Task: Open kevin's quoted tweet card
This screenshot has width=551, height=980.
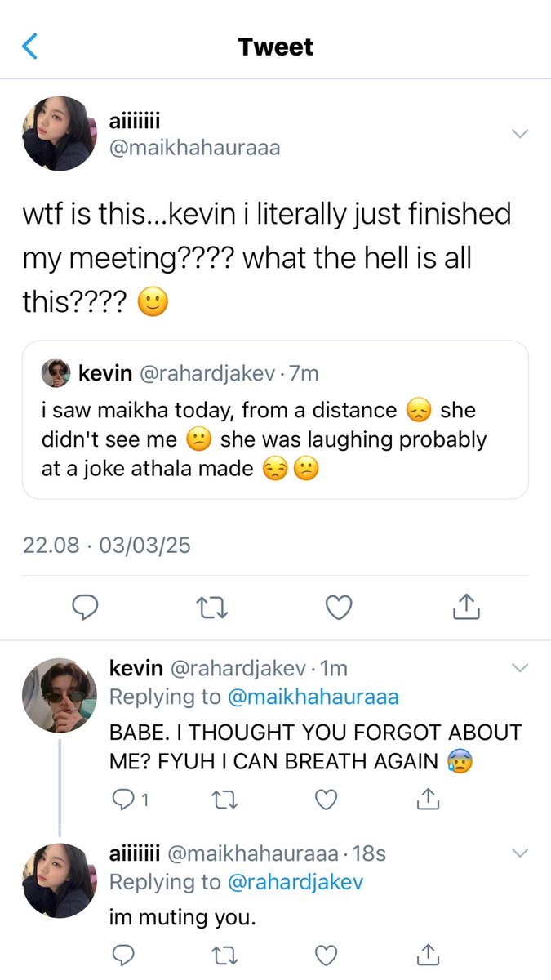Action: (275, 420)
